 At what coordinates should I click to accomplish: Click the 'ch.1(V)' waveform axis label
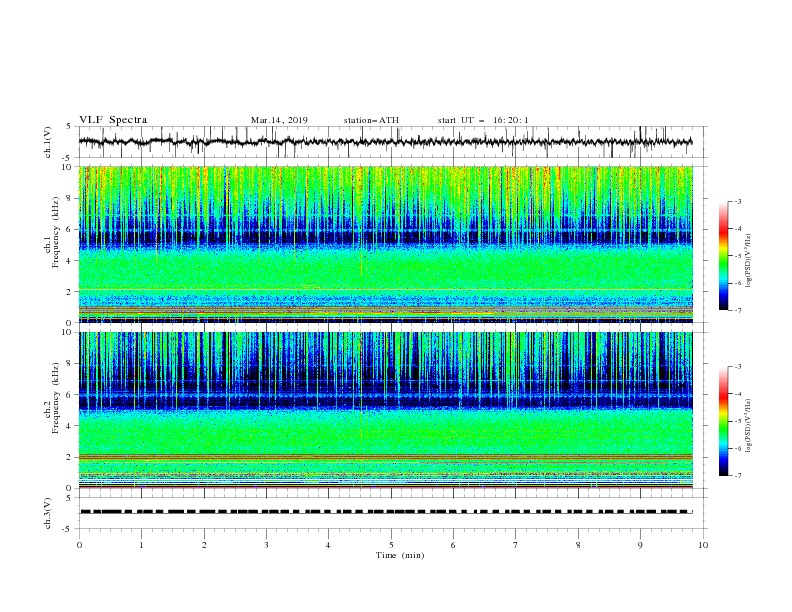[x=48, y=142]
